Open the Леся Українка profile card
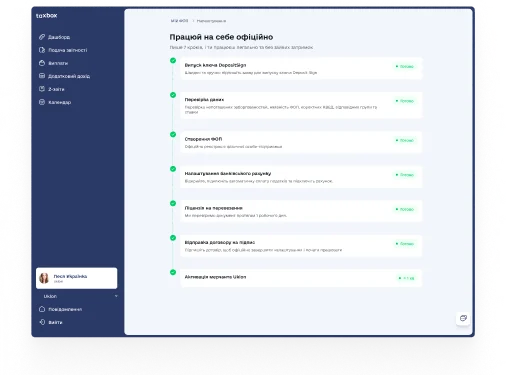This screenshot has width=507, height=375. click(x=77, y=278)
